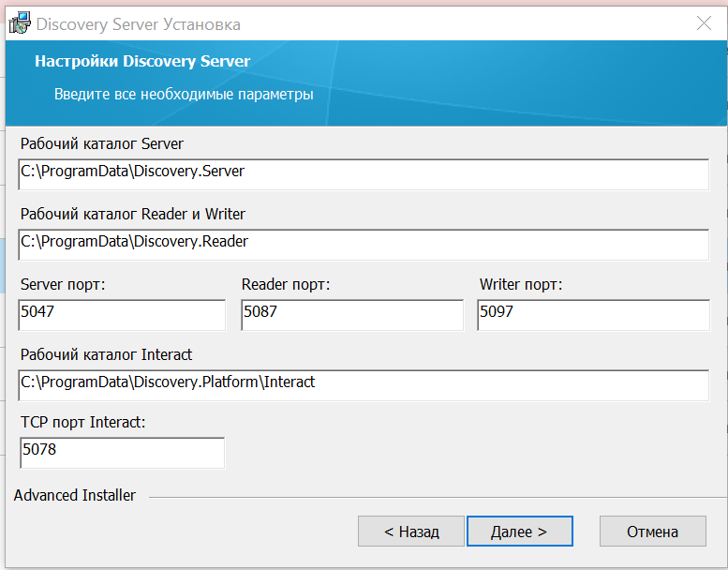This screenshot has height=570, width=728.
Task: Click the 'Discovery Server Установка' window title
Action: tap(139, 24)
